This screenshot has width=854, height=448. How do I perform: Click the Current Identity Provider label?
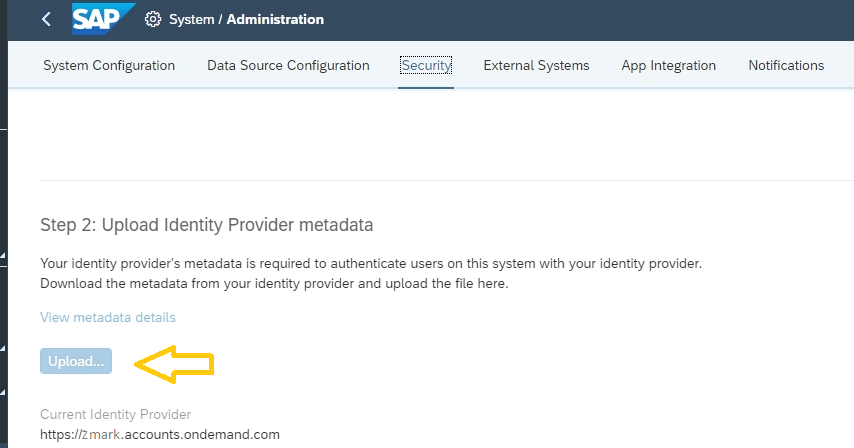coord(115,414)
